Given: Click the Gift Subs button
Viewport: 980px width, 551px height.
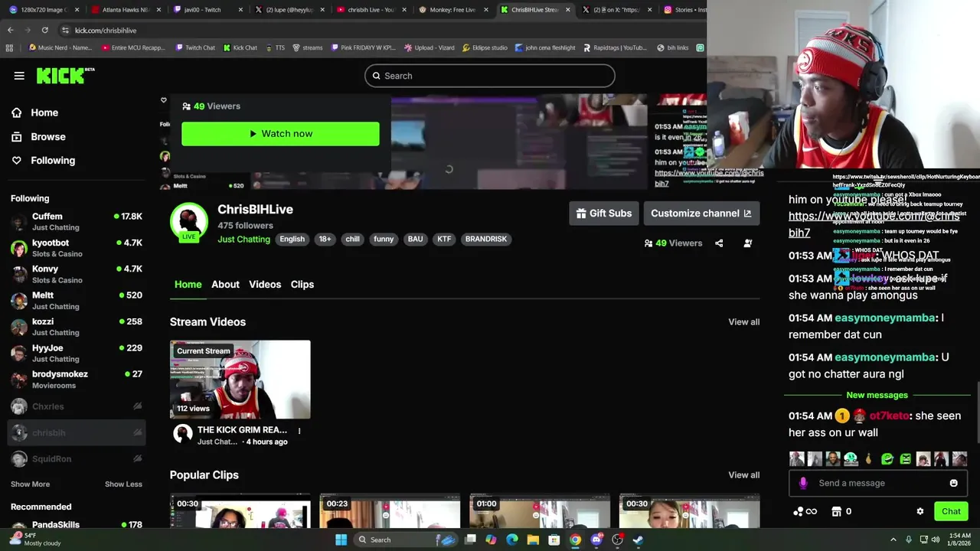Looking at the screenshot, I should pos(603,214).
